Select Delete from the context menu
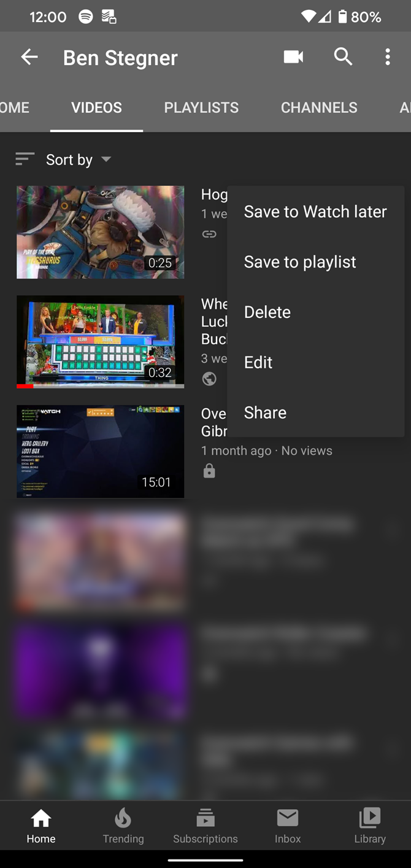This screenshot has width=411, height=868. (x=315, y=312)
